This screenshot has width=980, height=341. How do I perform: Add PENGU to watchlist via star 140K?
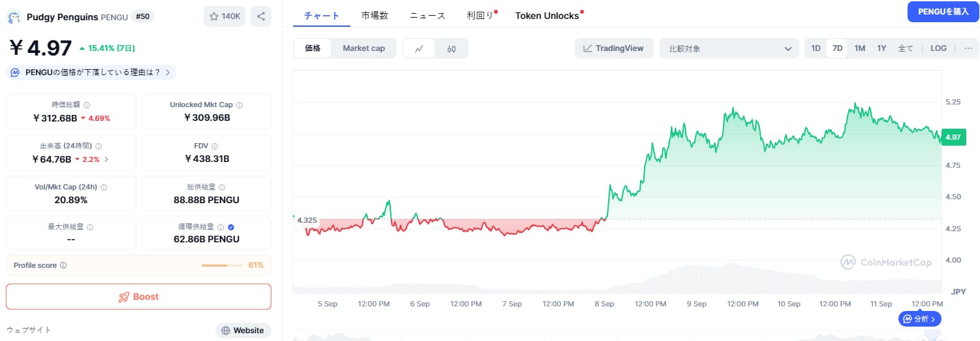(x=224, y=16)
